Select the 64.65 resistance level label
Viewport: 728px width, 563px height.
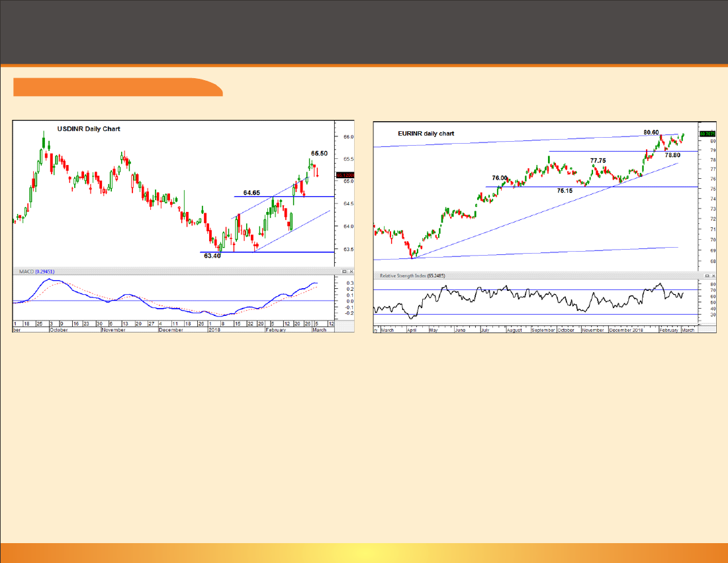point(252,193)
